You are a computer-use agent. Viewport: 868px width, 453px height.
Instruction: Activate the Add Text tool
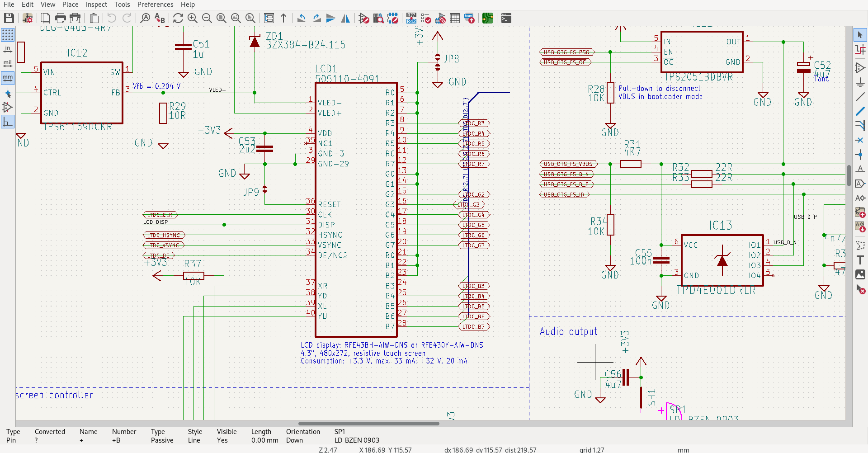tap(860, 260)
